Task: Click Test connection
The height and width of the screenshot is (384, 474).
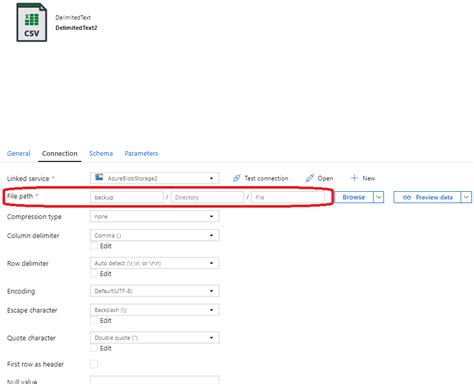Action: point(261,178)
